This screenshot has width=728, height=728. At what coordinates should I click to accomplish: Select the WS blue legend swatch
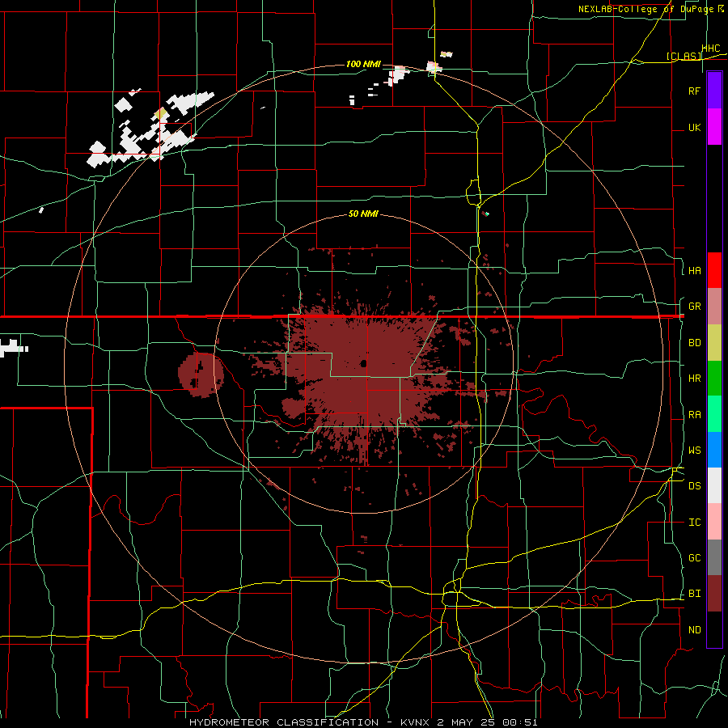(714, 450)
